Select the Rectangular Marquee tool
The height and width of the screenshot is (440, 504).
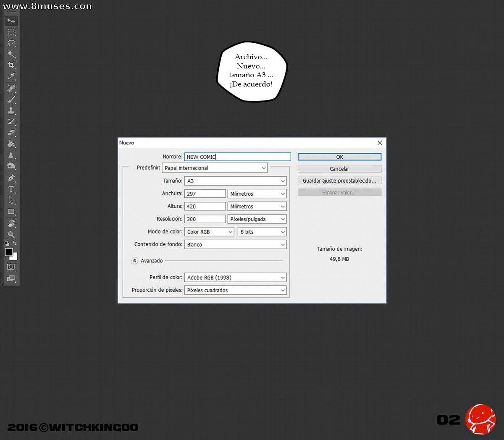point(11,32)
